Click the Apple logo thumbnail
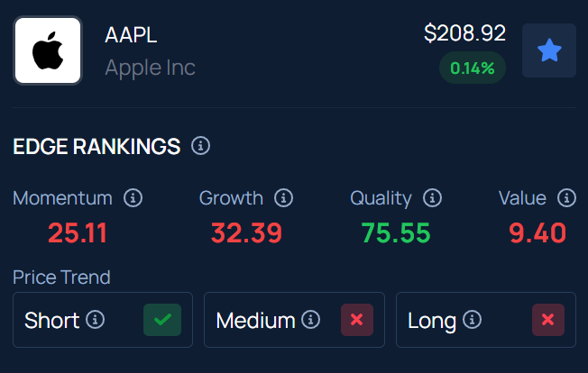Viewport: 588px width, 373px height. (x=48, y=50)
